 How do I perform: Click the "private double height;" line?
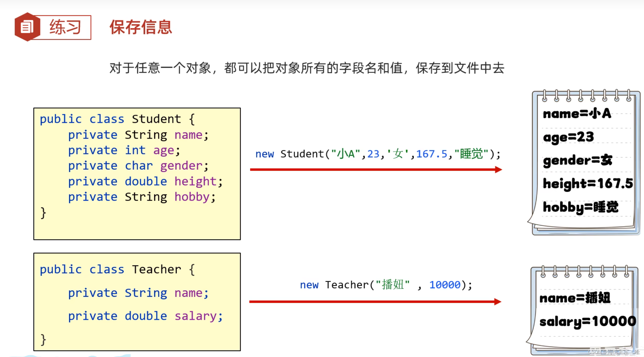click(145, 181)
